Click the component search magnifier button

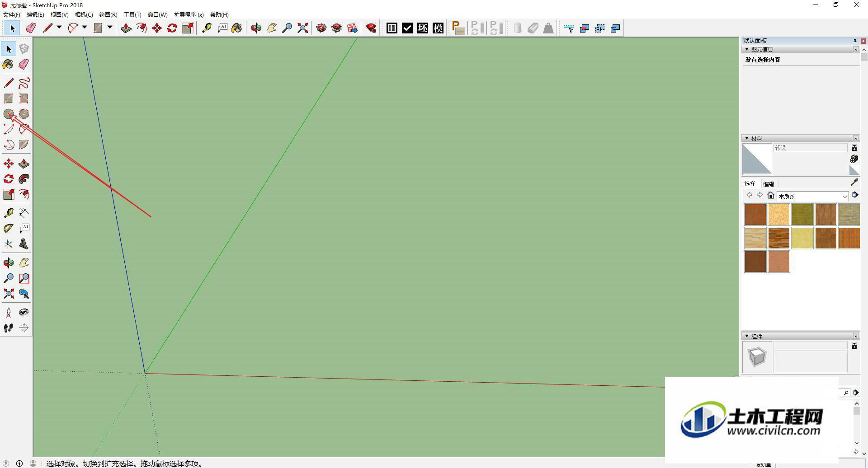(846, 393)
